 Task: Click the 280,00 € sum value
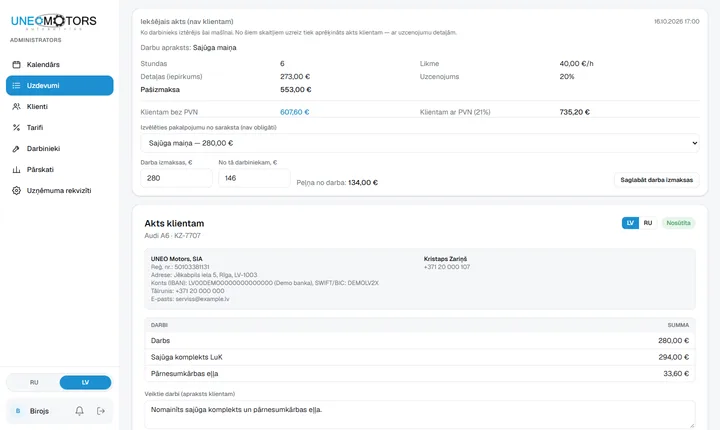(x=673, y=341)
